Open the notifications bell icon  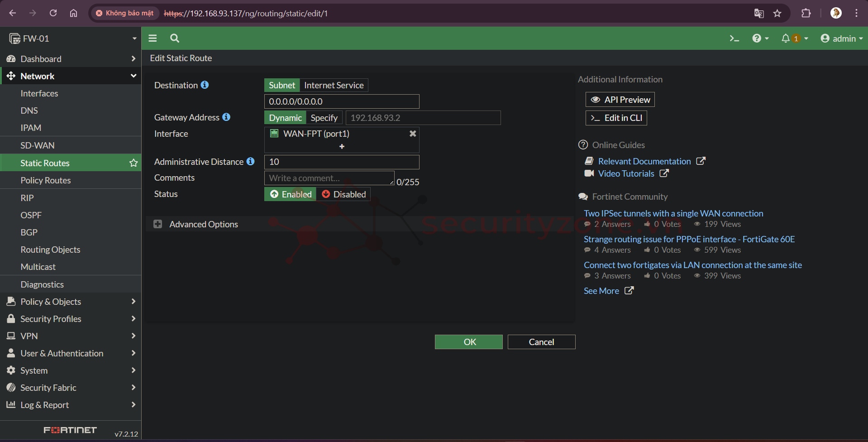[786, 38]
